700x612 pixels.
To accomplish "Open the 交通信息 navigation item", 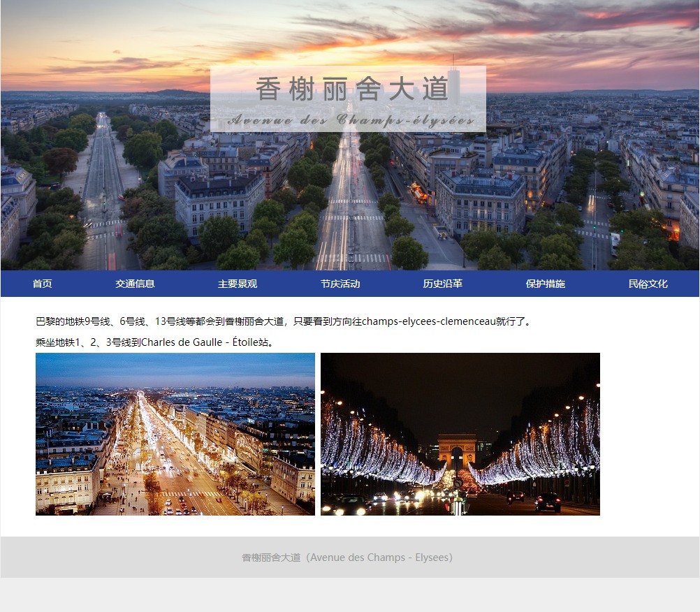I will (x=135, y=284).
